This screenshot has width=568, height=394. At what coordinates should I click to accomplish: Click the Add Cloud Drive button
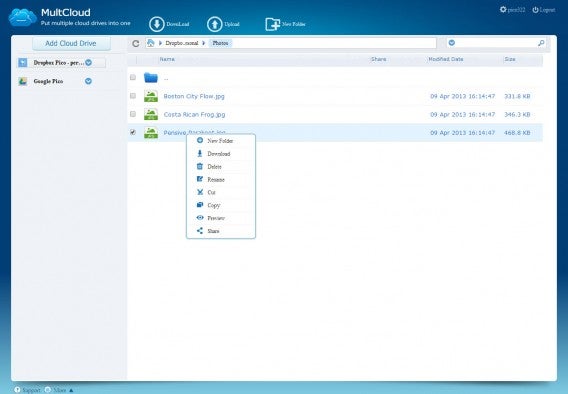pyautogui.click(x=71, y=43)
